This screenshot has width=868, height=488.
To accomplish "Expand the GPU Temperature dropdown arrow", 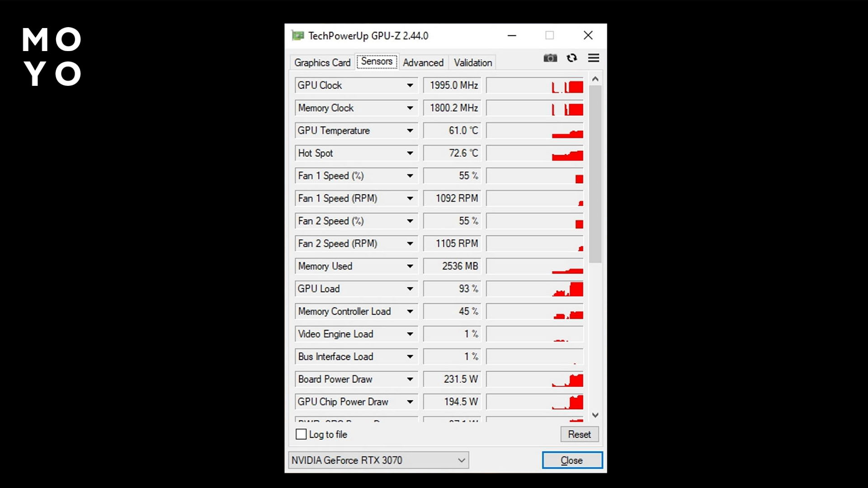I will pyautogui.click(x=410, y=131).
